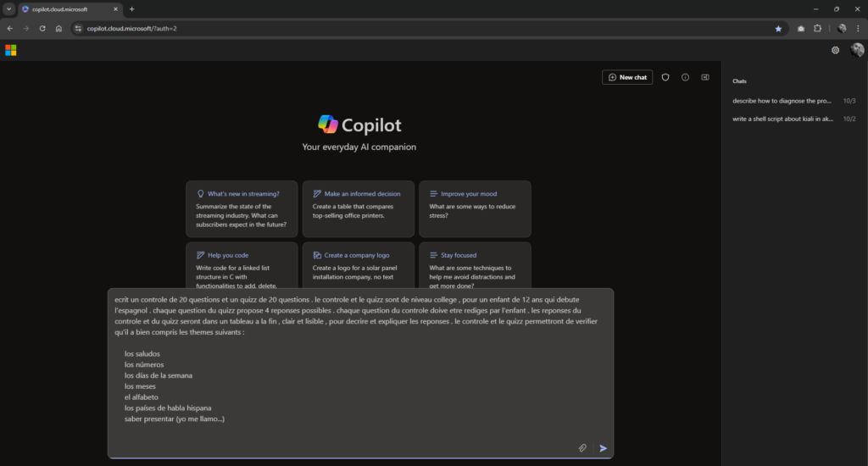Expand the tab search dropdown arrow
The height and width of the screenshot is (466, 868).
[x=8, y=8]
